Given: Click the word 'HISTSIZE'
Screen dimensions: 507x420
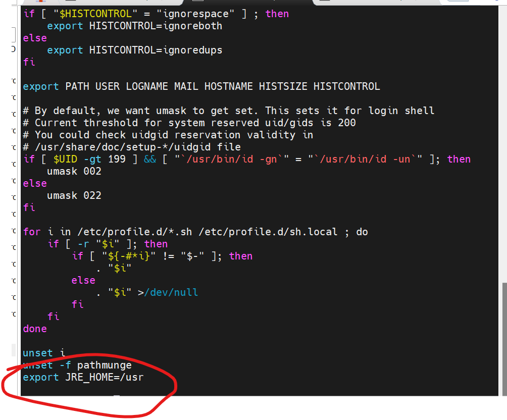Looking at the screenshot, I should tap(283, 86).
